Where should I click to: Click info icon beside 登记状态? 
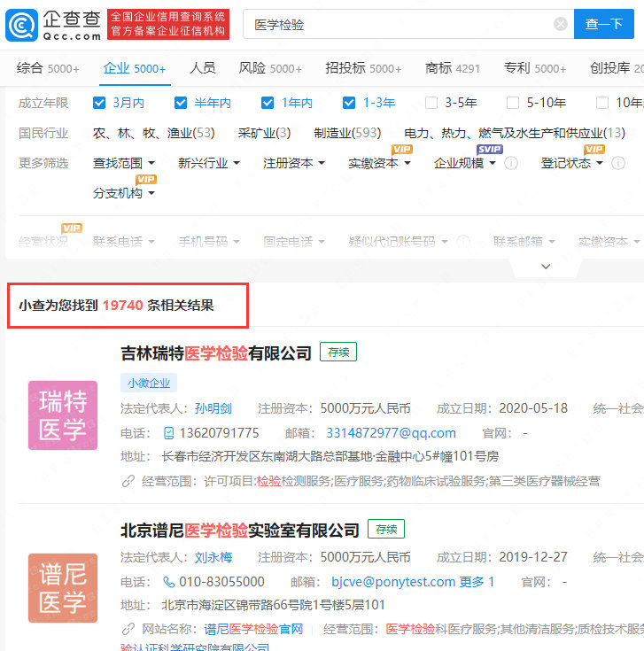pos(617,163)
